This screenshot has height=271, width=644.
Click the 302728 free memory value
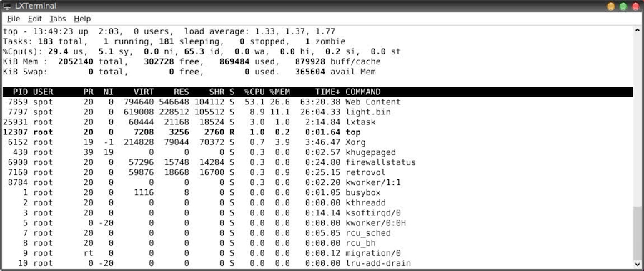click(x=159, y=61)
